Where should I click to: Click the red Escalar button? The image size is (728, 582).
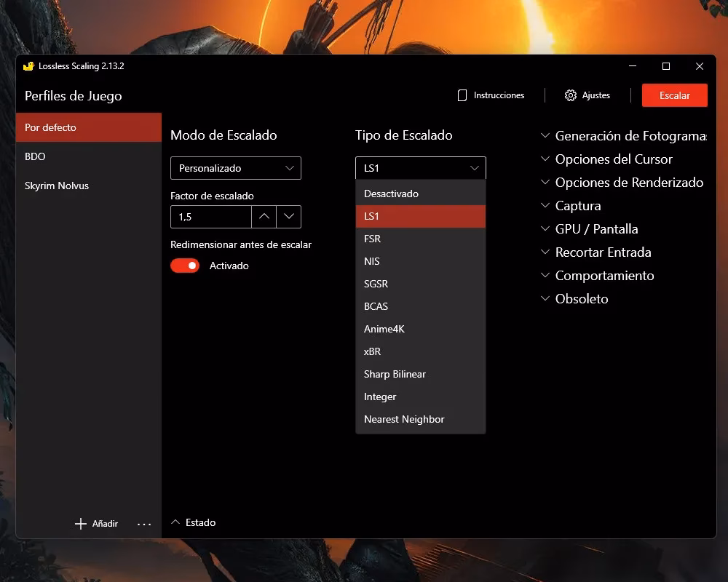click(x=674, y=95)
